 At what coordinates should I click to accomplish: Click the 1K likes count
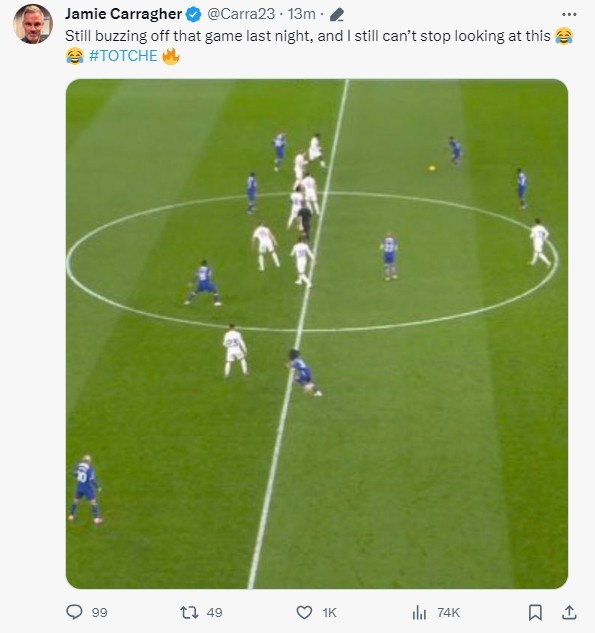329,613
